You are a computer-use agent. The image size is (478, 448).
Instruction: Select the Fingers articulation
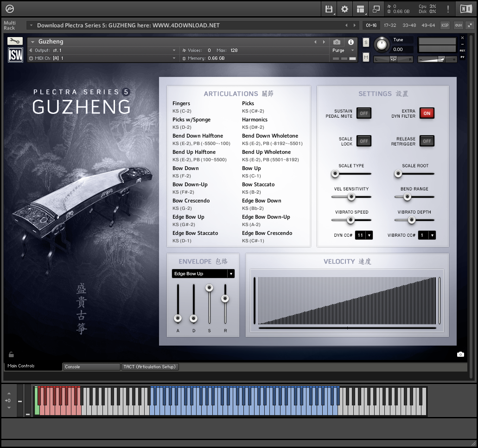coord(181,104)
